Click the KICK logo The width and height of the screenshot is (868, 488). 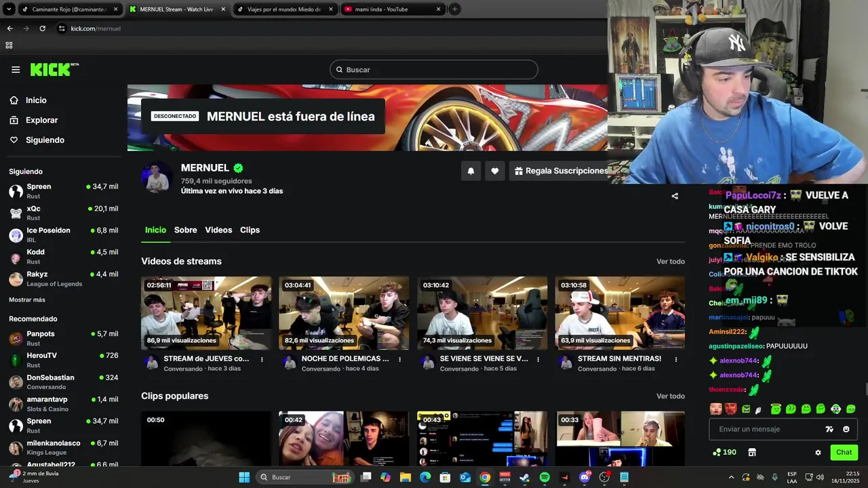[54, 69]
